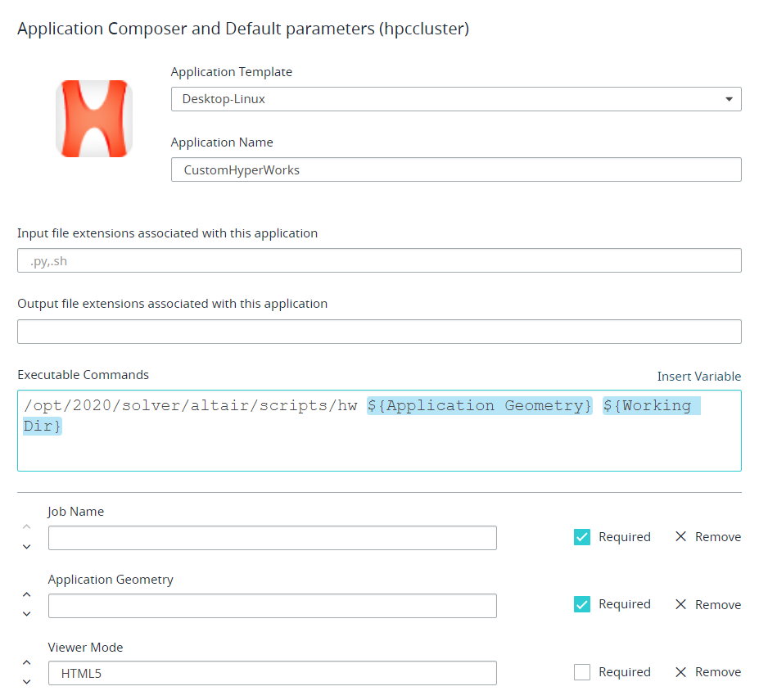Click X icon to remove Job Name
The width and height of the screenshot is (759, 700).
(680, 537)
